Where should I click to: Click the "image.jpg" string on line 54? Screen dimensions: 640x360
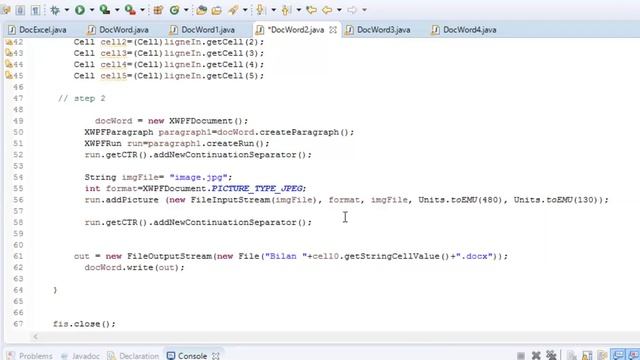198,177
